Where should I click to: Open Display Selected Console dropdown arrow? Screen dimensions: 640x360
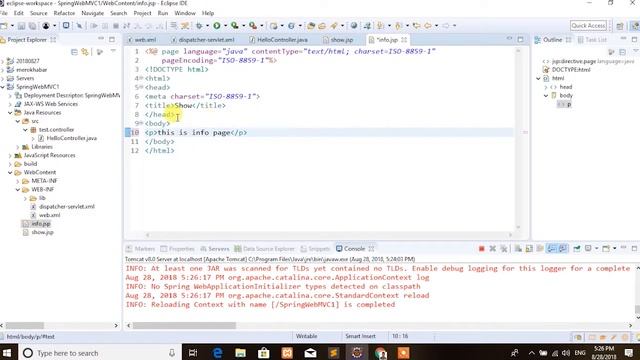(x=596, y=249)
